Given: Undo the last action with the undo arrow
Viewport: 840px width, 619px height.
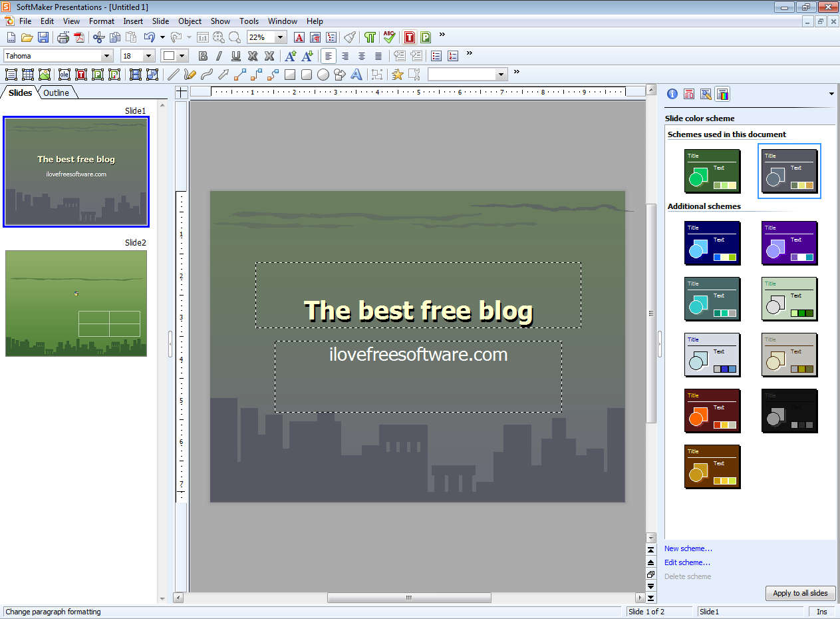Looking at the screenshot, I should pyautogui.click(x=150, y=38).
